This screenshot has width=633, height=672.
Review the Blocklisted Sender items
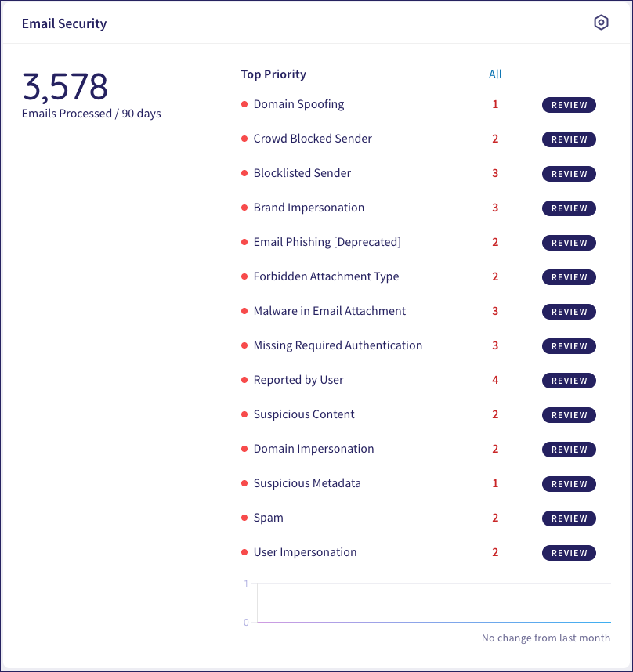(x=569, y=173)
